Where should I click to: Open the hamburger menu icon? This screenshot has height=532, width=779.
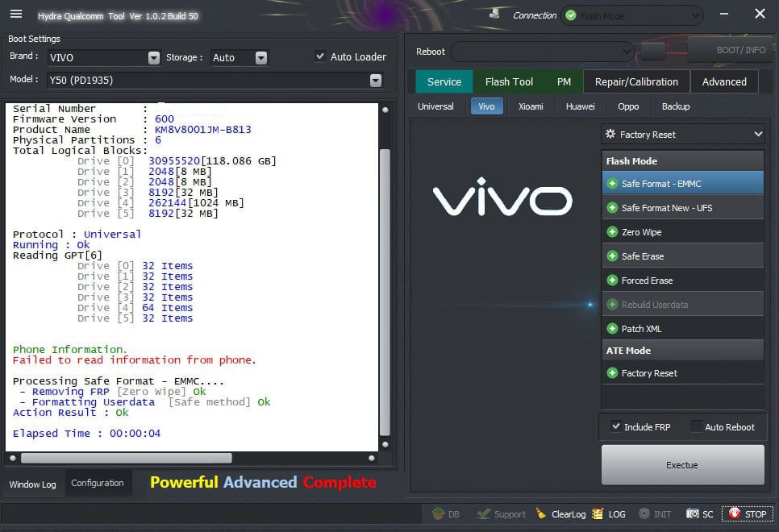[x=16, y=14]
